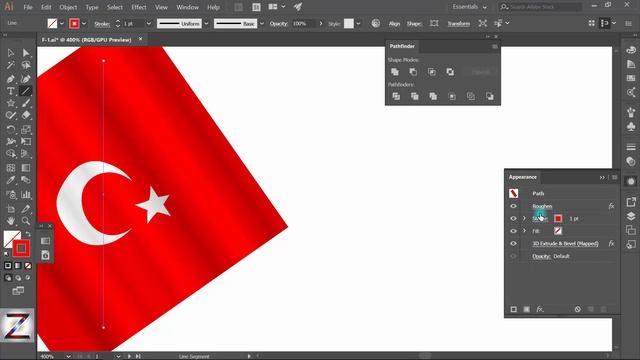The width and height of the screenshot is (640, 360).
Task: Click the Divide pathfinder icon
Action: click(396, 96)
